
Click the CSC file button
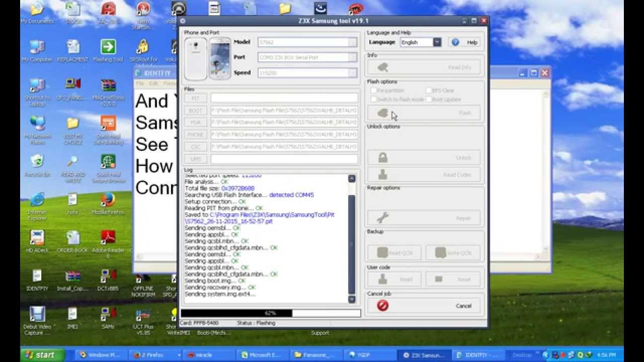tap(196, 147)
